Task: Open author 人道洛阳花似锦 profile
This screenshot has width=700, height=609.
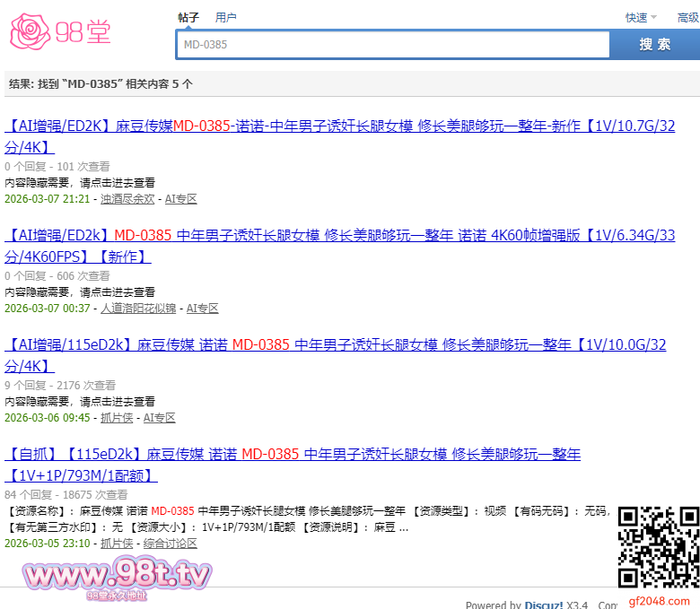Action: click(x=138, y=309)
